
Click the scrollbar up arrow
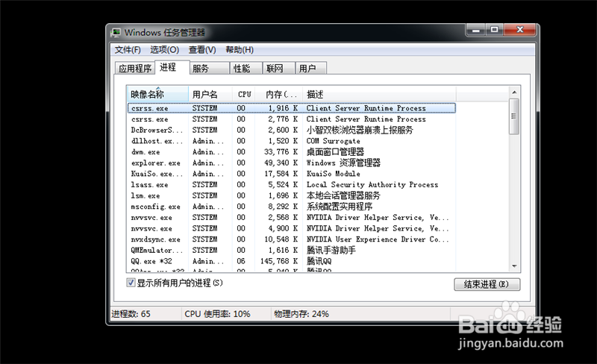tap(514, 92)
